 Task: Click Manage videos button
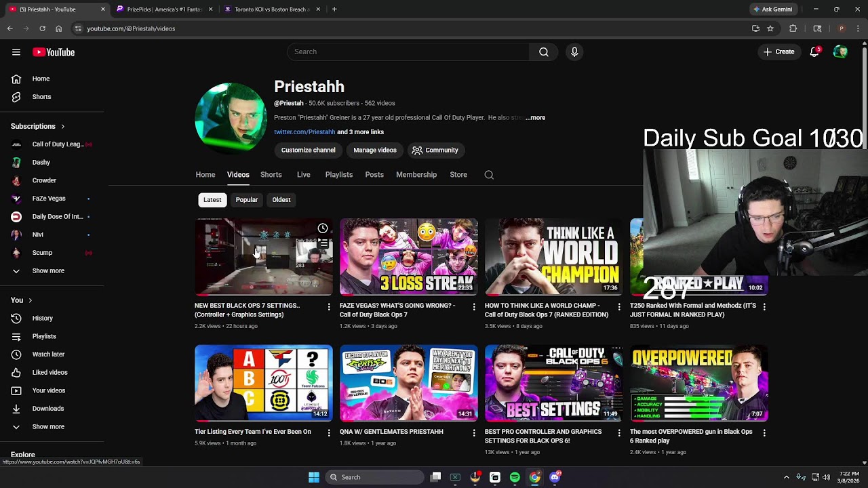[x=375, y=150]
